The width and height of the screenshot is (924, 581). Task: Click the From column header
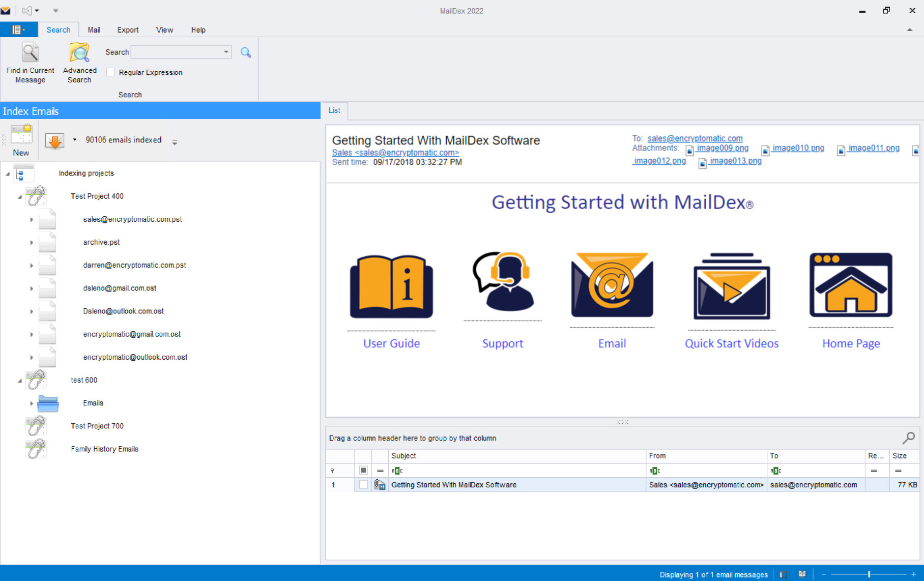point(706,456)
